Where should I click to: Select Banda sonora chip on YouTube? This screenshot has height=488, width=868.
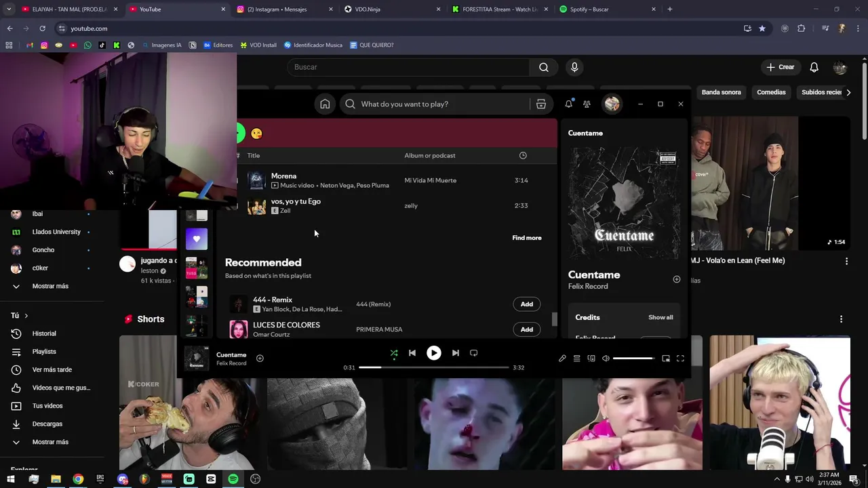point(721,92)
